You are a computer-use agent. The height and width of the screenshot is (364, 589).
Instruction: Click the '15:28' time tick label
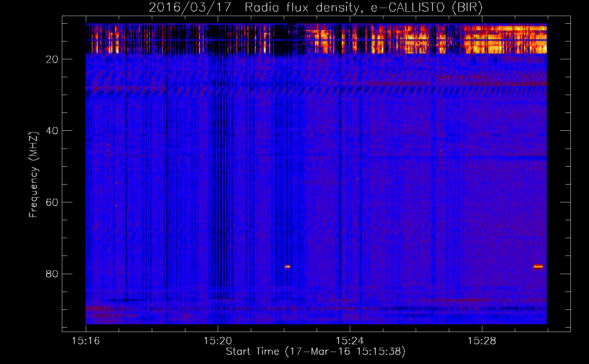[482, 341]
